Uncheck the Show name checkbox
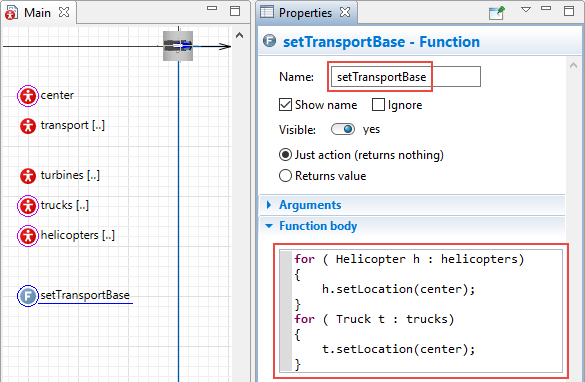The image size is (585, 382). tap(285, 105)
